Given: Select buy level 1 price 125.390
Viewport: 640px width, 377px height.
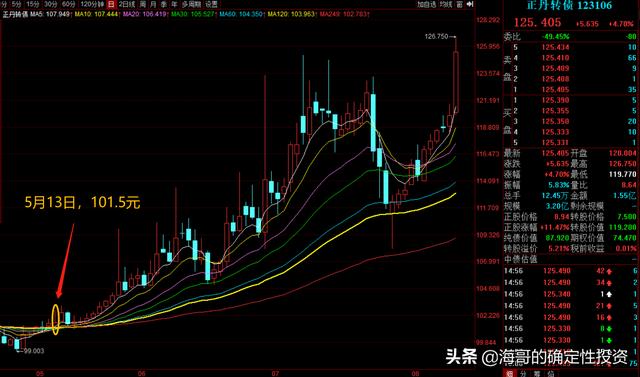Looking at the screenshot, I should [555, 100].
